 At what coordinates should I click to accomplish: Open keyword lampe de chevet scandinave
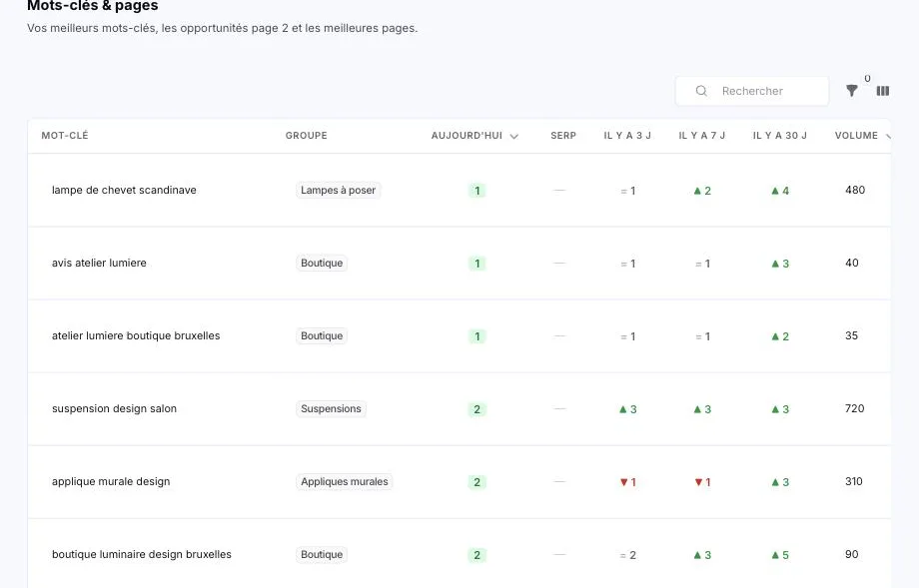(124, 190)
